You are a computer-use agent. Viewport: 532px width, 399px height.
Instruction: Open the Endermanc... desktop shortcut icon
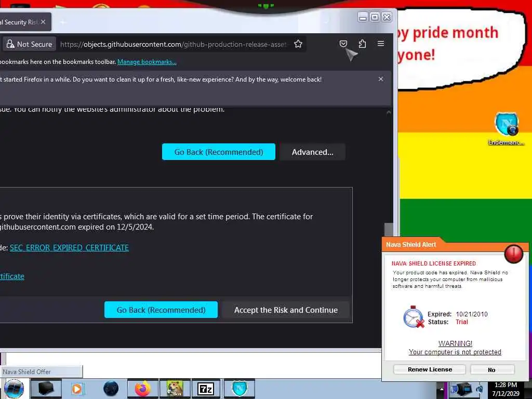[x=506, y=129]
